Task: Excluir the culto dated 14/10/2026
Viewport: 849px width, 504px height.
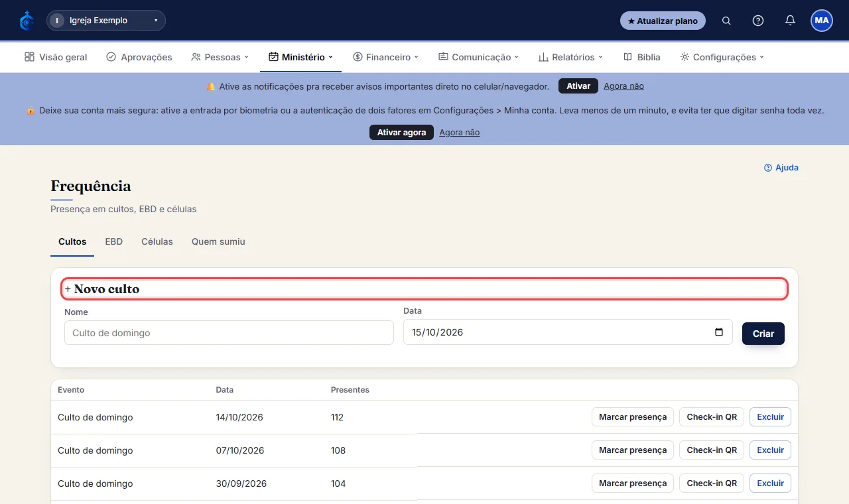Action: (x=770, y=417)
